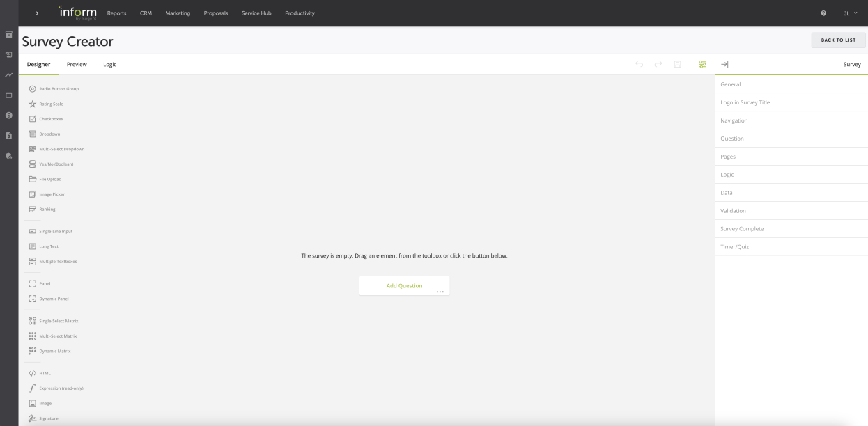Toggle the survey settings panel icon
The width and height of the screenshot is (868, 426).
click(x=702, y=64)
